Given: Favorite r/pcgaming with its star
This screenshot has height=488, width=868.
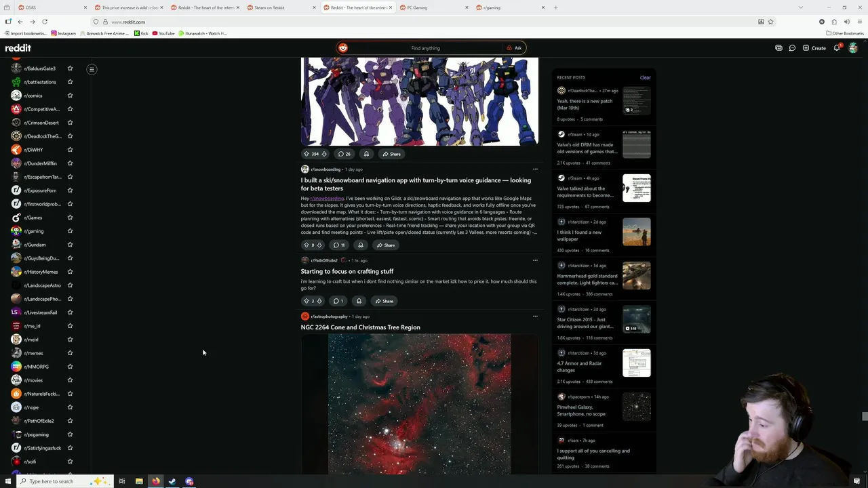Looking at the screenshot, I should point(70,434).
